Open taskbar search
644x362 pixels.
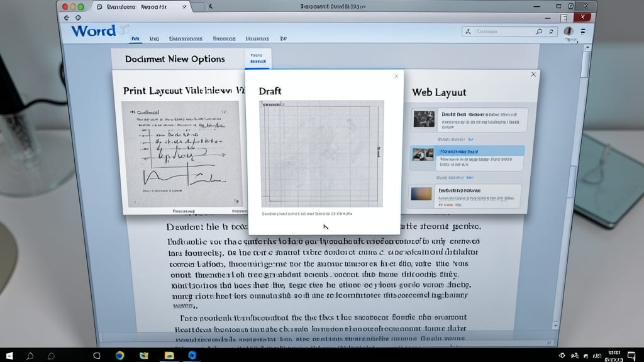[30, 356]
